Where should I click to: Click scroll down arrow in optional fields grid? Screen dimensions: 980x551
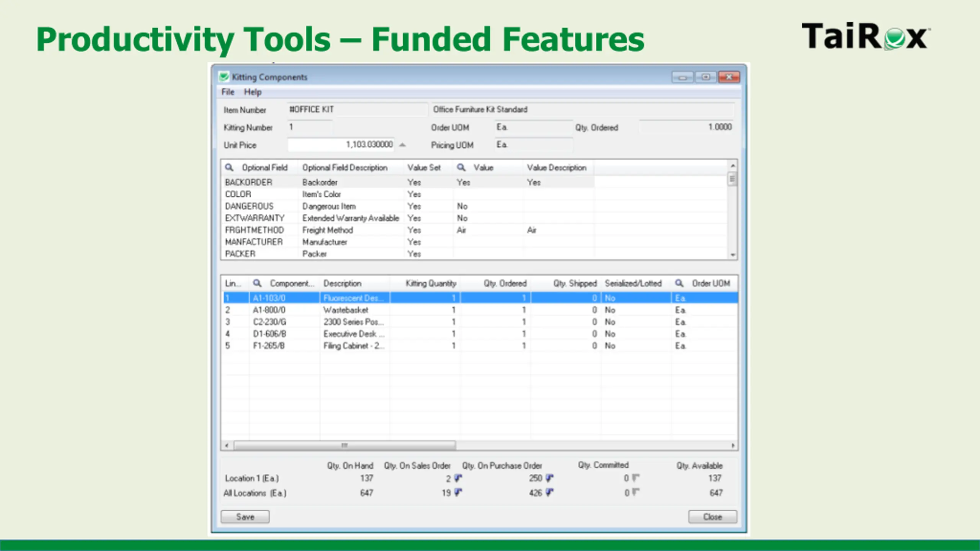click(x=732, y=254)
